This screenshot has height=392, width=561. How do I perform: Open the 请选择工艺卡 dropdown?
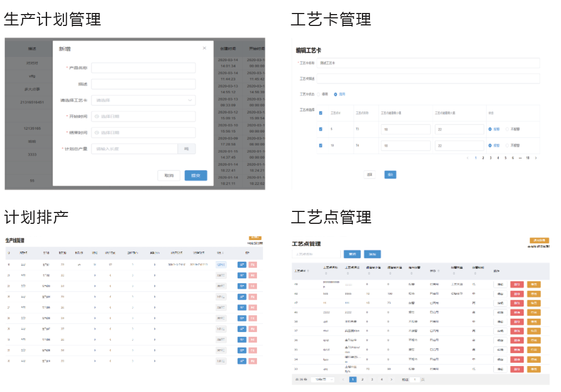[143, 100]
